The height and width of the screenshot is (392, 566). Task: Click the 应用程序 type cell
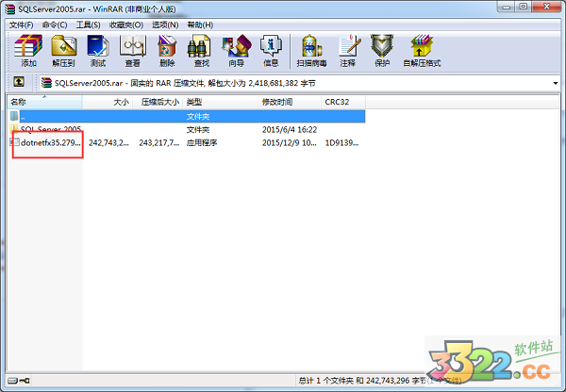coord(202,143)
